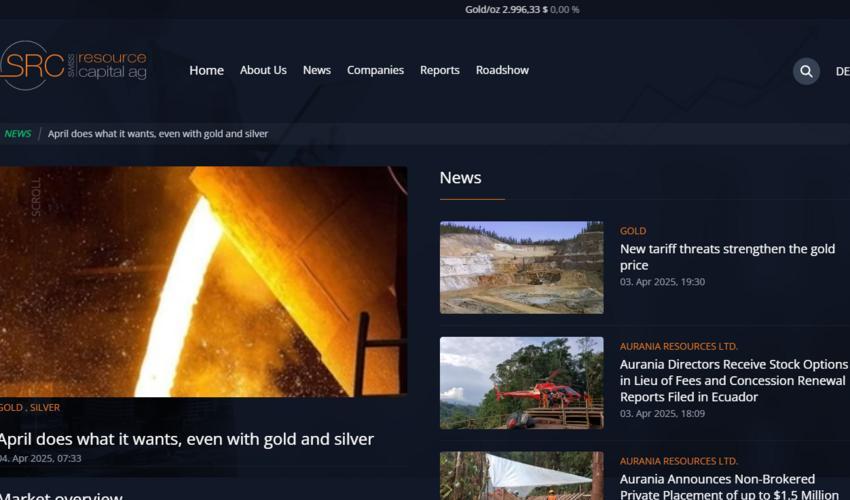Click the SRC Swiss Resource Capital logo

point(73,66)
